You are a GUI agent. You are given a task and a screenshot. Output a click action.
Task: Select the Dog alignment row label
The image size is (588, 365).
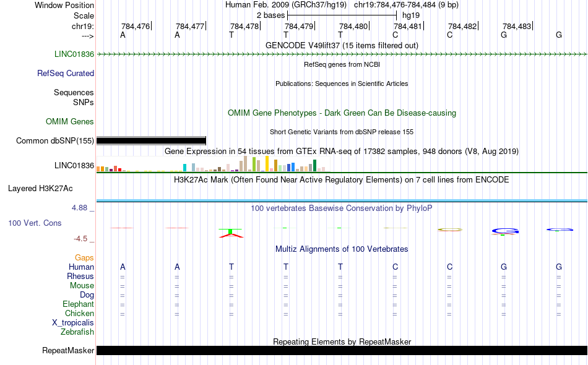click(87, 295)
